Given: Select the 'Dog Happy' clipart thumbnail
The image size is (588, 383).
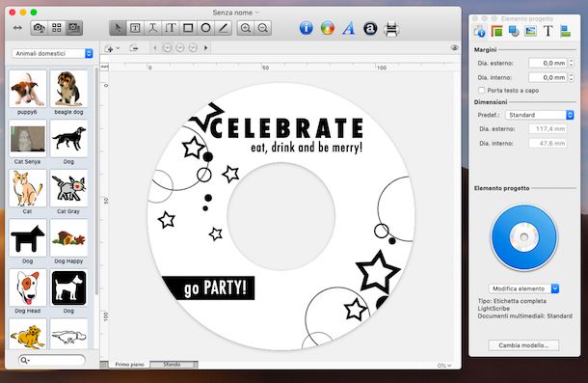Looking at the screenshot, I should pyautogui.click(x=68, y=238).
